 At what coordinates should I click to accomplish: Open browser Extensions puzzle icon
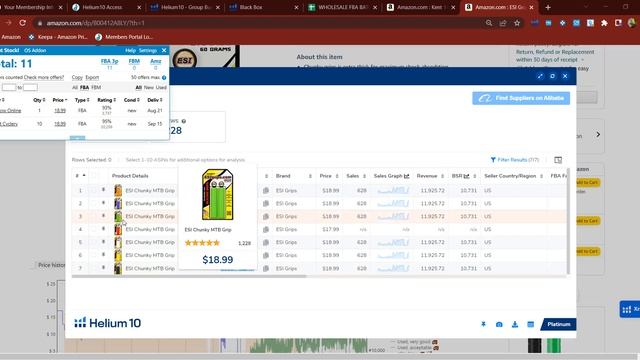coord(604,23)
